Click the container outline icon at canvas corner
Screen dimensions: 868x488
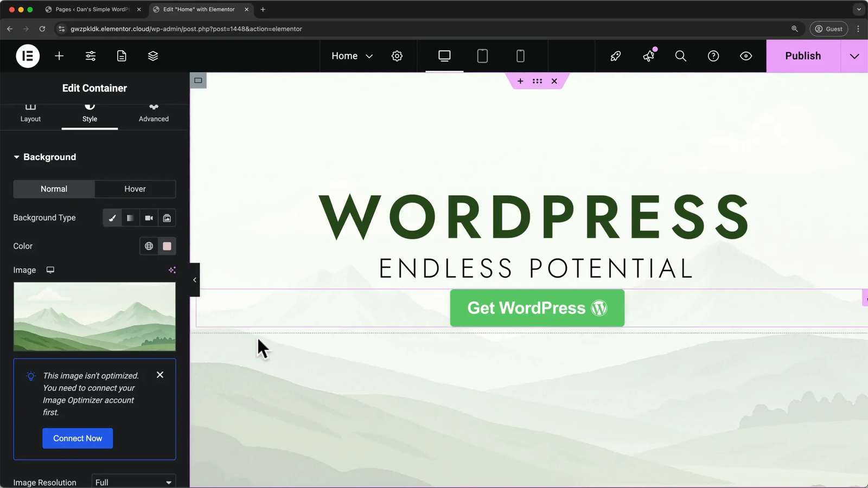click(x=198, y=81)
